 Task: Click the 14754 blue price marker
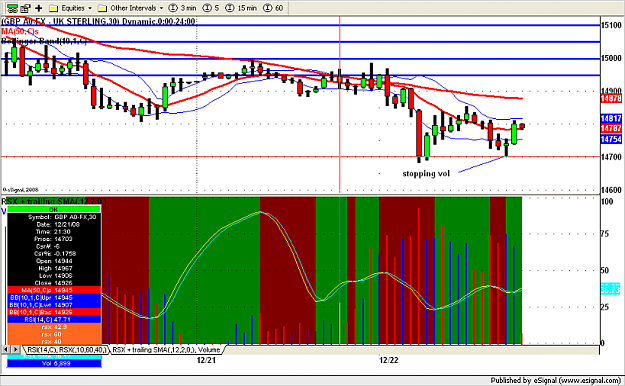coord(611,139)
